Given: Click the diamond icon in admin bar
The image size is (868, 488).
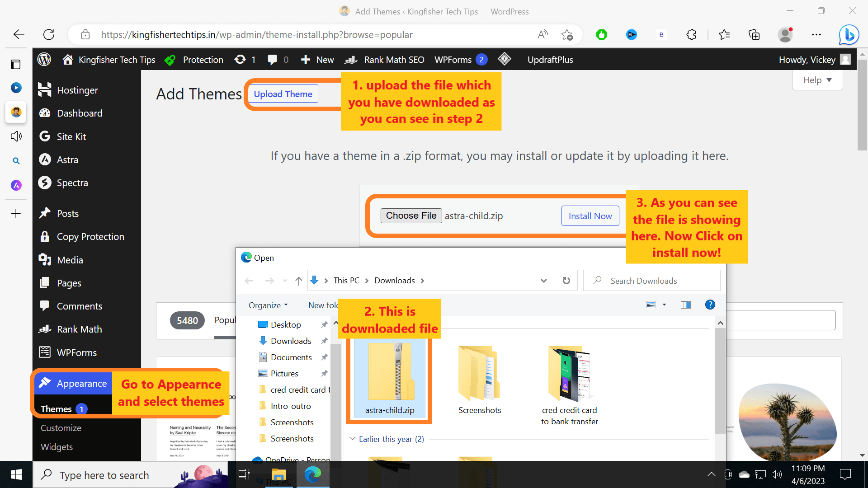Looking at the screenshot, I should (505, 59).
